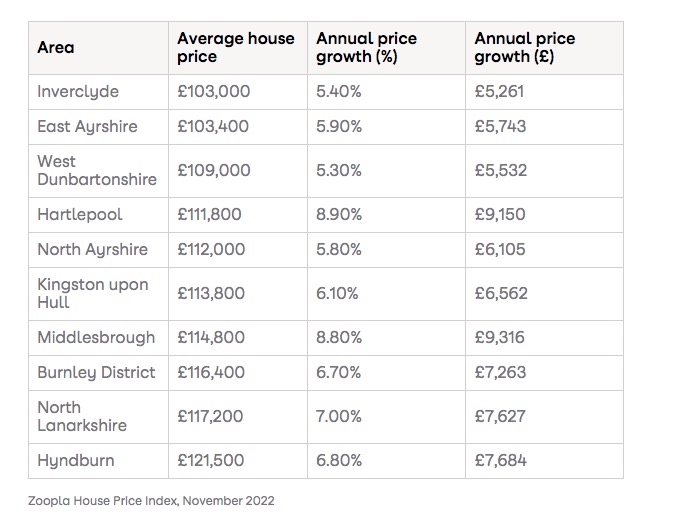Select the Annual price growth (£) header

(525, 47)
